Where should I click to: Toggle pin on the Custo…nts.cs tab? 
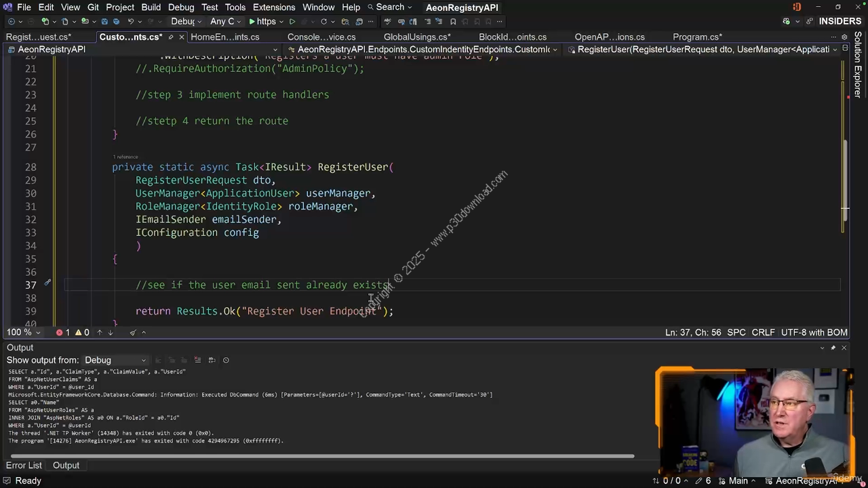pos(170,37)
